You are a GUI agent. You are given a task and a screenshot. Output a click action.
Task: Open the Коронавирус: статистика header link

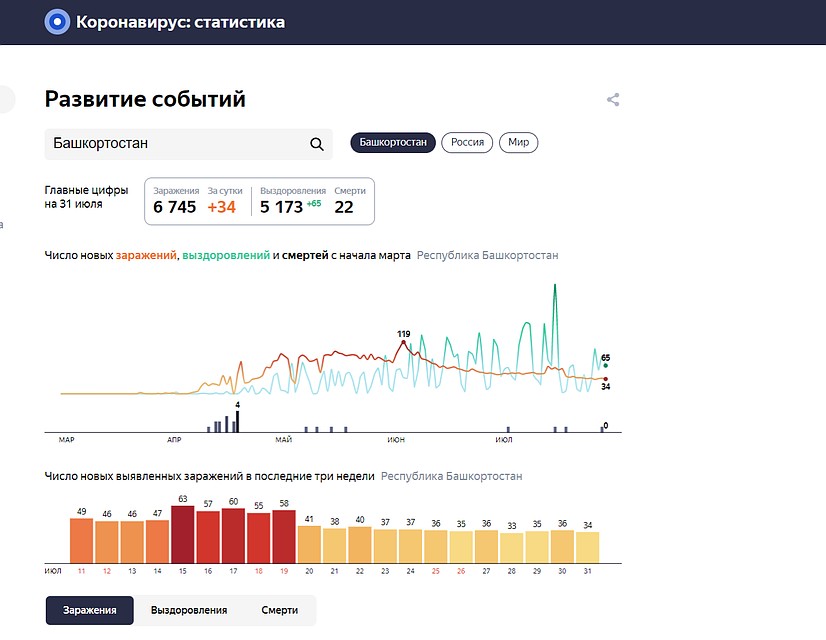click(180, 22)
